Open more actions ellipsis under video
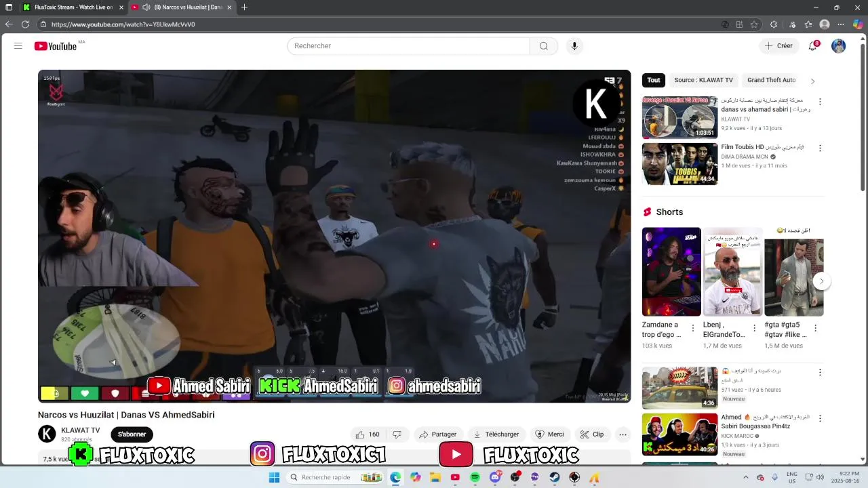The height and width of the screenshot is (488, 868). point(623,434)
